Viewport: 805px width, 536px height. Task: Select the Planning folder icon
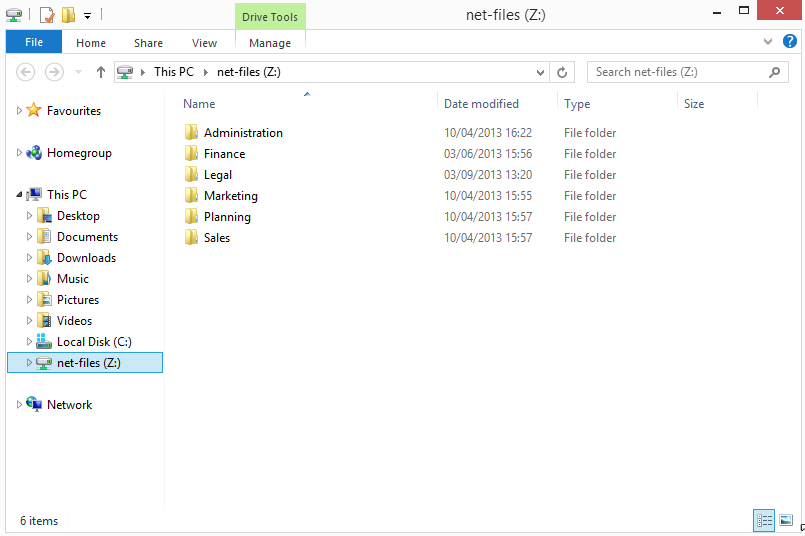(191, 217)
